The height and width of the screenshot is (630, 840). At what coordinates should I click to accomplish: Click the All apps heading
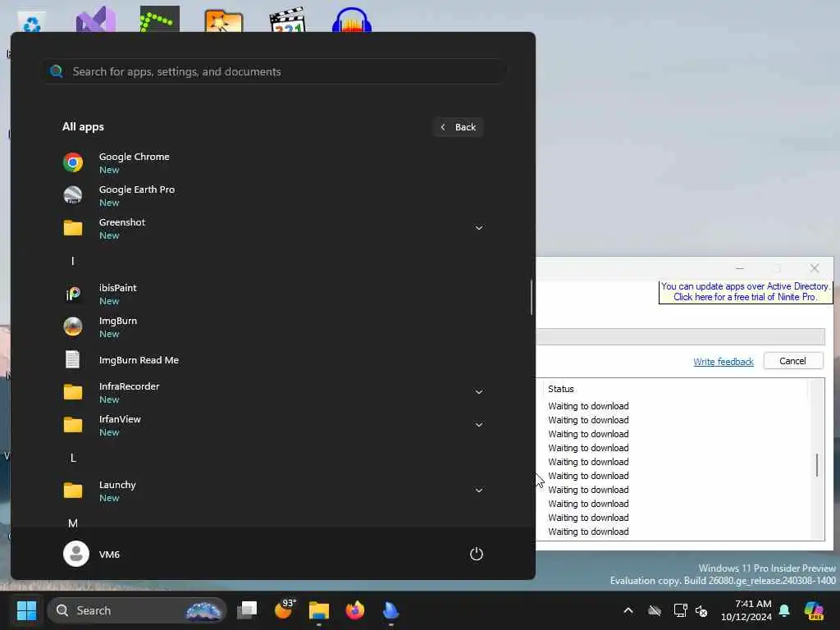83,127
